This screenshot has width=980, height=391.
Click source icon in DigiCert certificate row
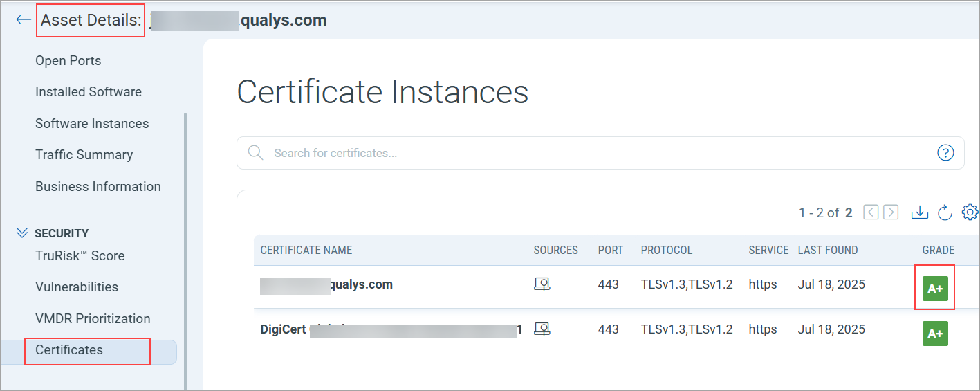(x=542, y=329)
